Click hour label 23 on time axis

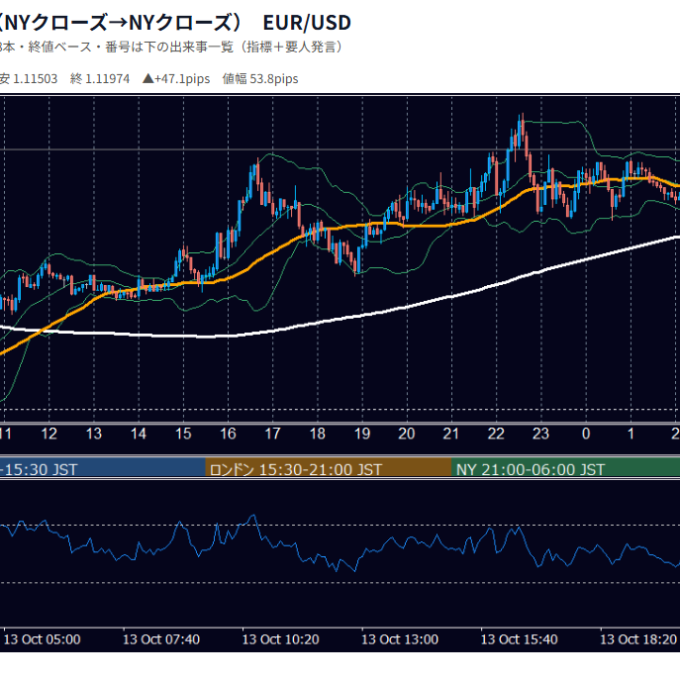coord(541,434)
